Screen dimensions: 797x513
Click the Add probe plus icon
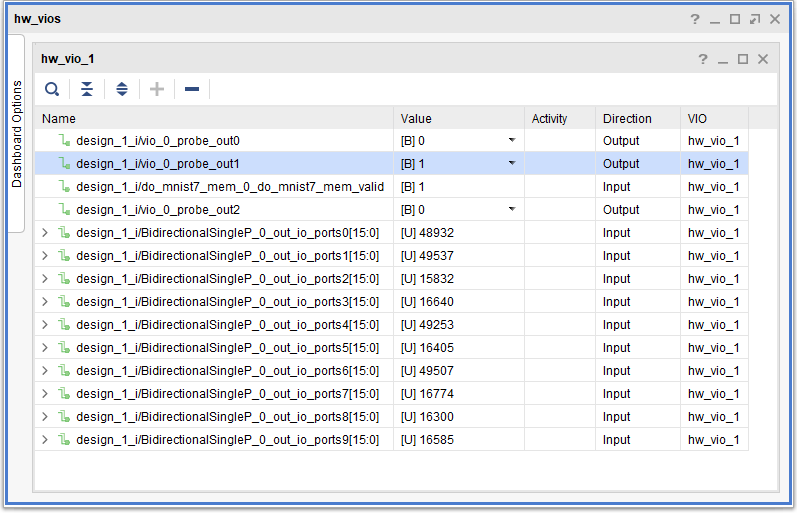pos(157,89)
